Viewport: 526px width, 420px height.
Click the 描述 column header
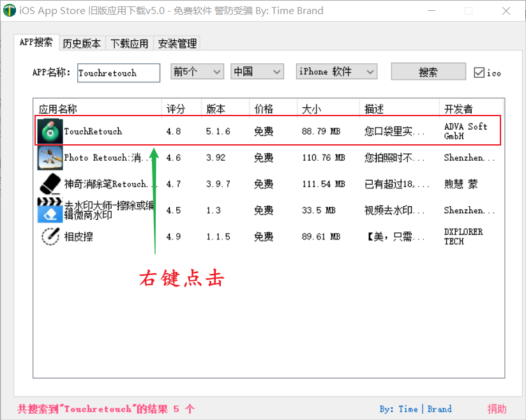tap(399, 109)
